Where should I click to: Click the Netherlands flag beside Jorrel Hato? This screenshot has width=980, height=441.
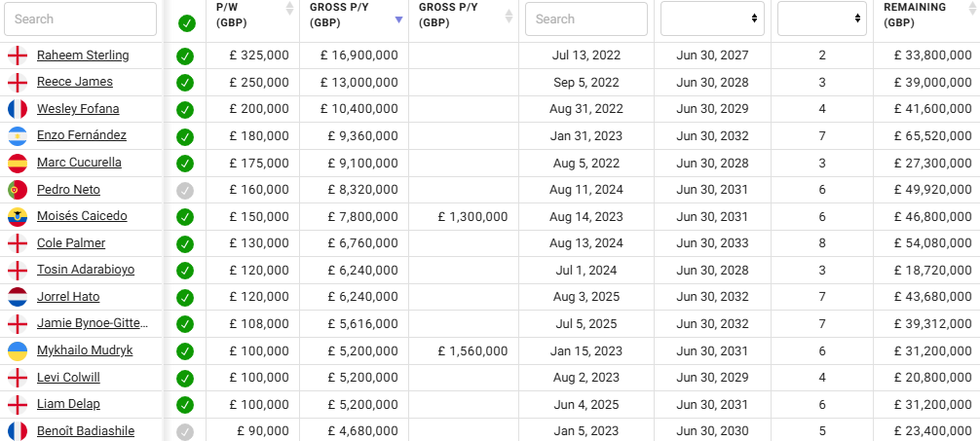point(17,297)
